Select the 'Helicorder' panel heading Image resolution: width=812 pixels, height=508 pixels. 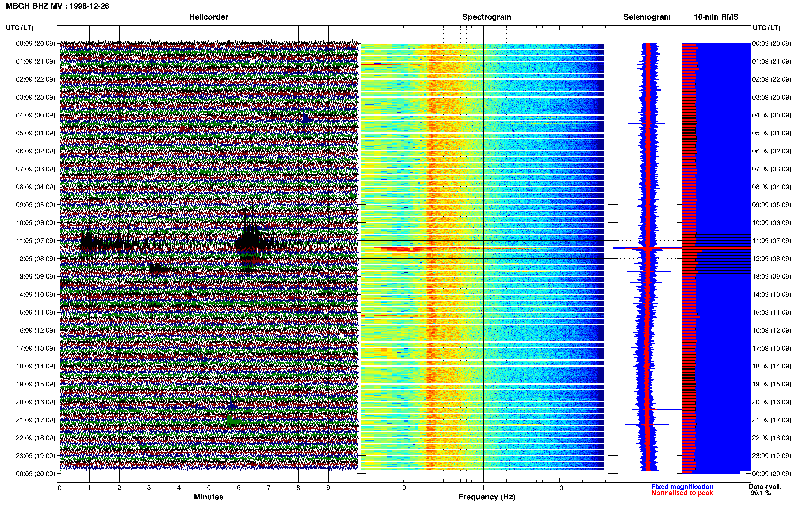(209, 17)
